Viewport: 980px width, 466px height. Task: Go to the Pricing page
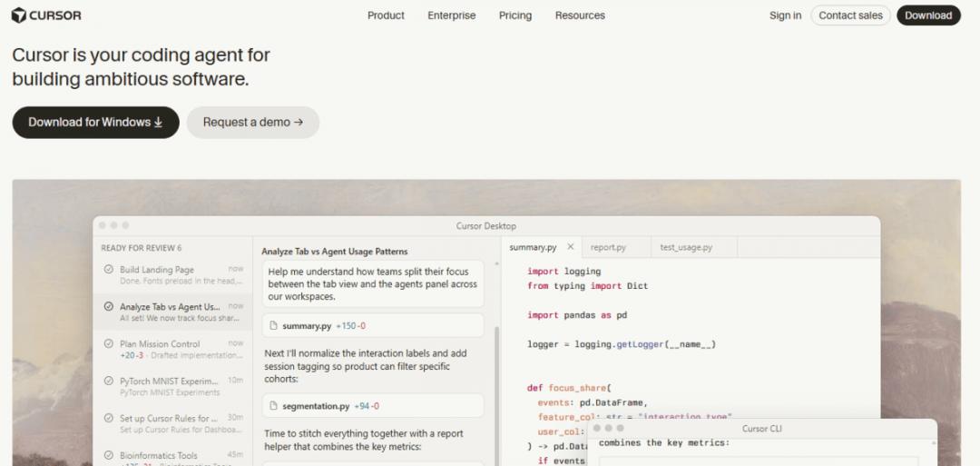[x=515, y=15]
